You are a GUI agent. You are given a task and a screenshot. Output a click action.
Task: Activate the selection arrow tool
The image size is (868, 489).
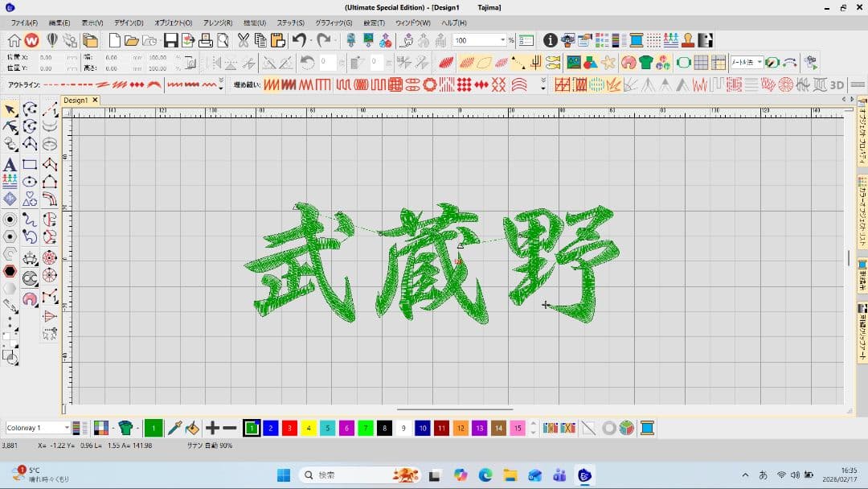coord(10,109)
